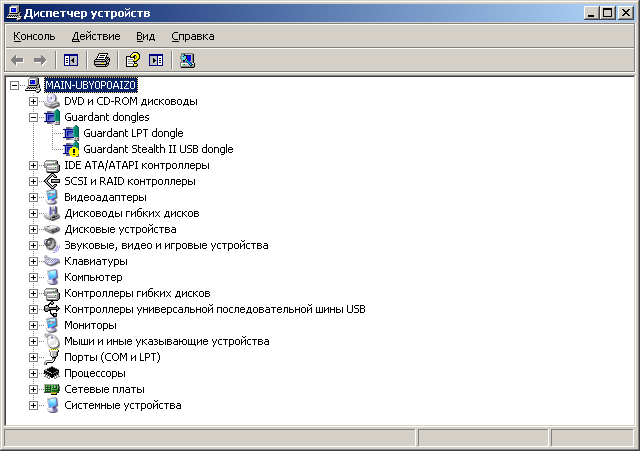Select Контроллеры универсальной последовательной шины USB
This screenshot has width=640, height=451.
coord(214,309)
